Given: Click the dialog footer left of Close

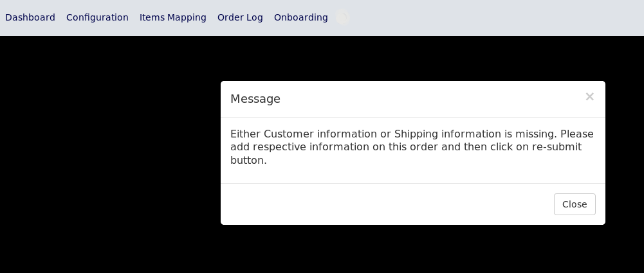Looking at the screenshot, I should click(x=387, y=204).
